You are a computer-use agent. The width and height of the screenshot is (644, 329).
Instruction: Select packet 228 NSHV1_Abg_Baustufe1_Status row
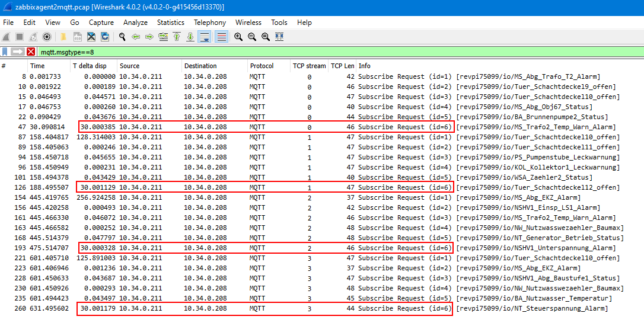coord(322,278)
